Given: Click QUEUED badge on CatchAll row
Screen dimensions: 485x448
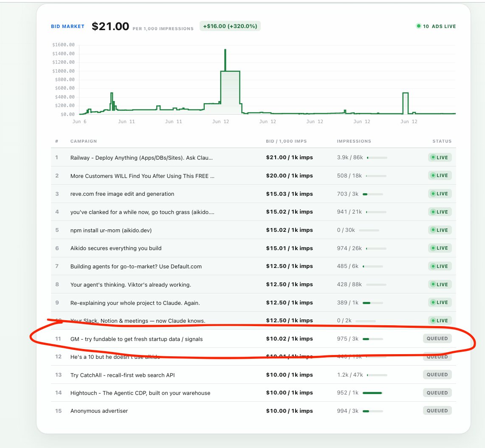Looking at the screenshot, I should 437,375.
